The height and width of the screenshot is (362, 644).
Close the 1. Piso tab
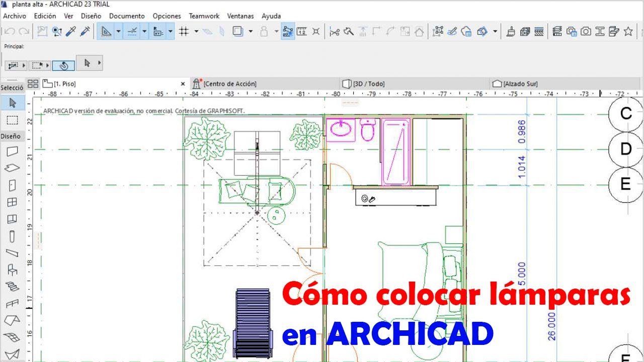click(x=183, y=84)
